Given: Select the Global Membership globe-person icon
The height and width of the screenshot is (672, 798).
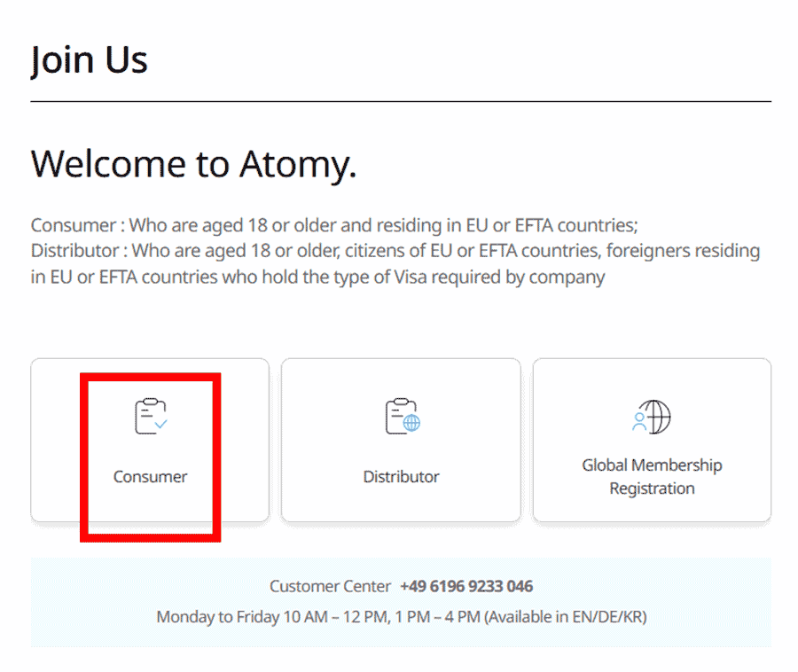Looking at the screenshot, I should [651, 417].
